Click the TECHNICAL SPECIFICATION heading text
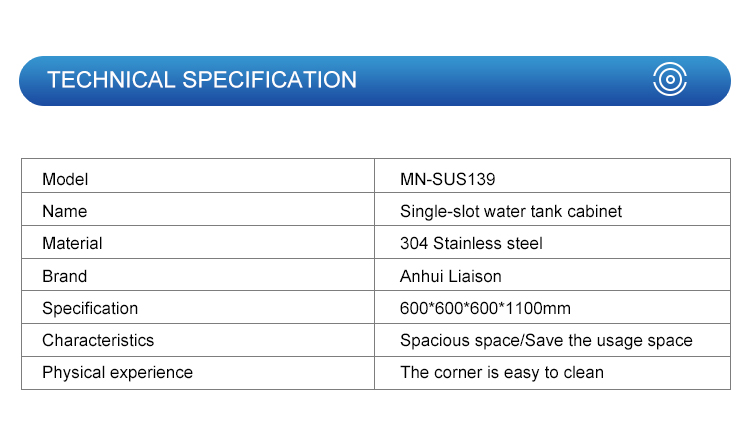The image size is (750, 428). tap(202, 80)
